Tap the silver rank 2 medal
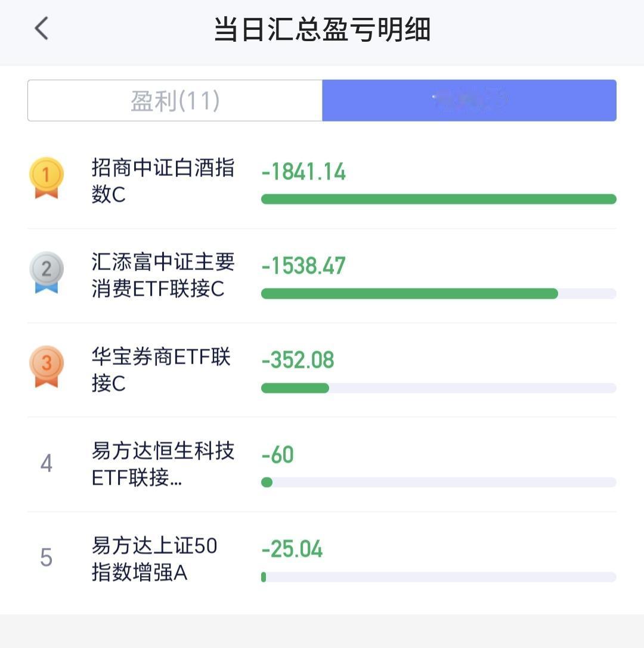 47,272
